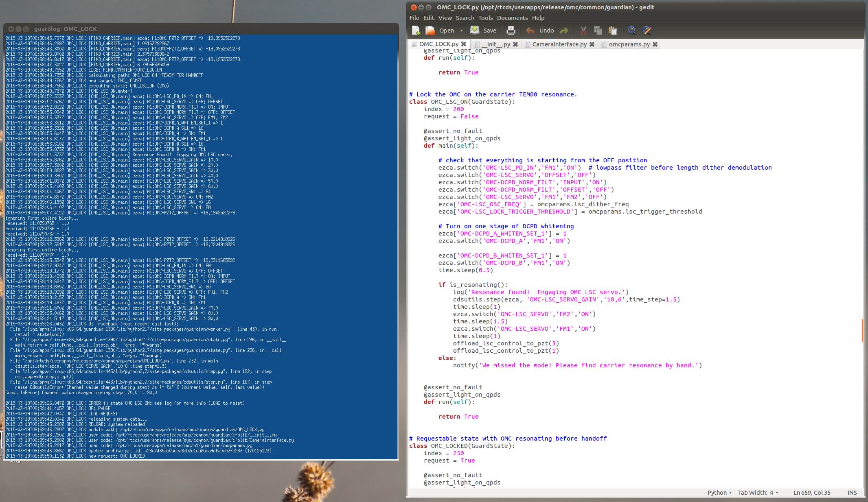Click the gedit vertical scrollbar

(862, 330)
